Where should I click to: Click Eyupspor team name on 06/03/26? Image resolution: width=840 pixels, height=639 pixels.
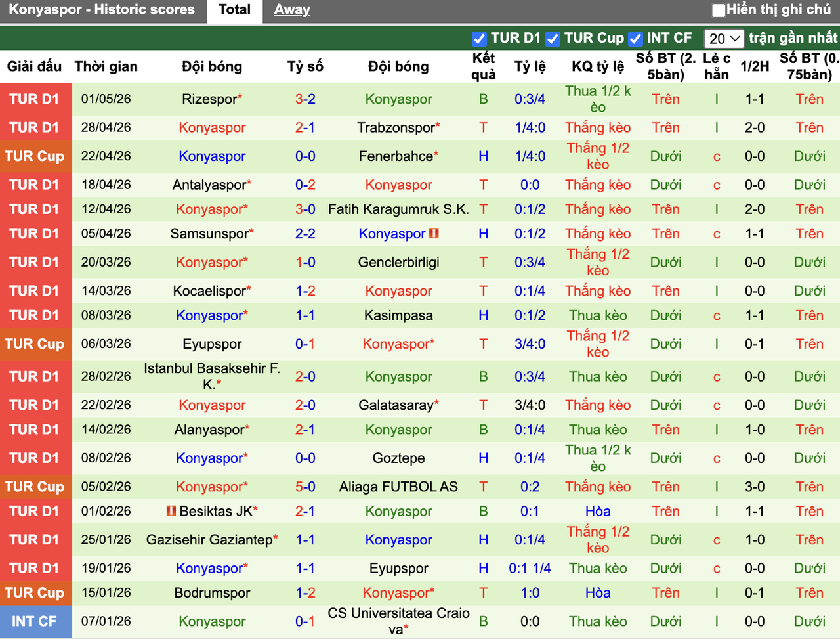click(x=212, y=344)
